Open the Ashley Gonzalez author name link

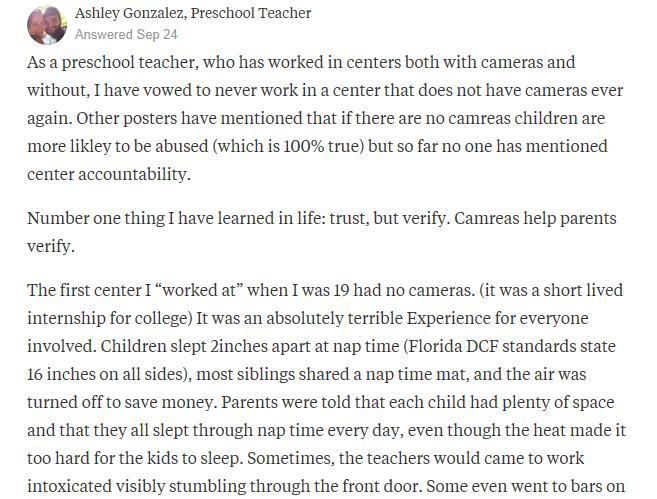(x=129, y=13)
